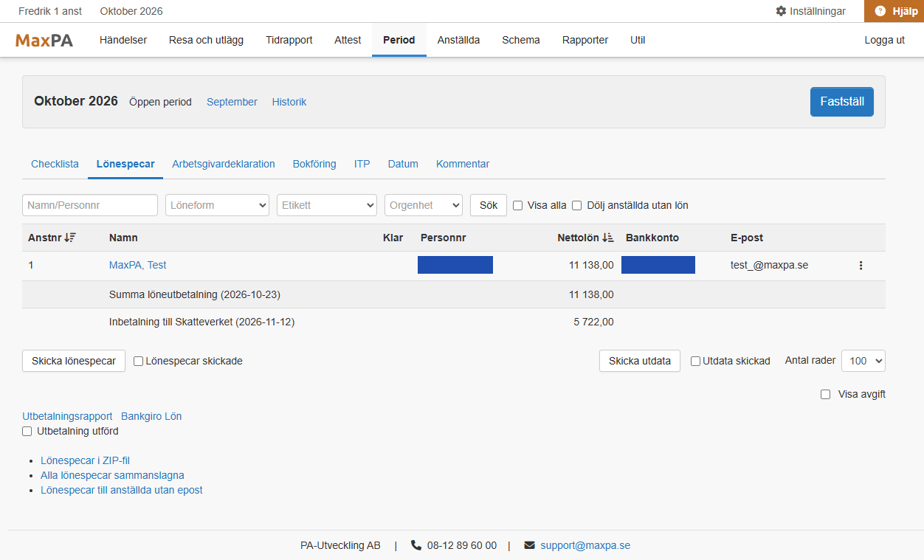Enable the Visa avgift checkbox
The height and width of the screenshot is (560, 924).
pos(826,395)
